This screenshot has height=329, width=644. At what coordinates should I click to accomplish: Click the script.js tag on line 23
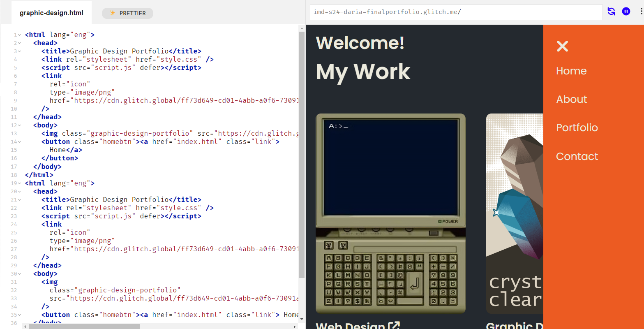coord(121,216)
